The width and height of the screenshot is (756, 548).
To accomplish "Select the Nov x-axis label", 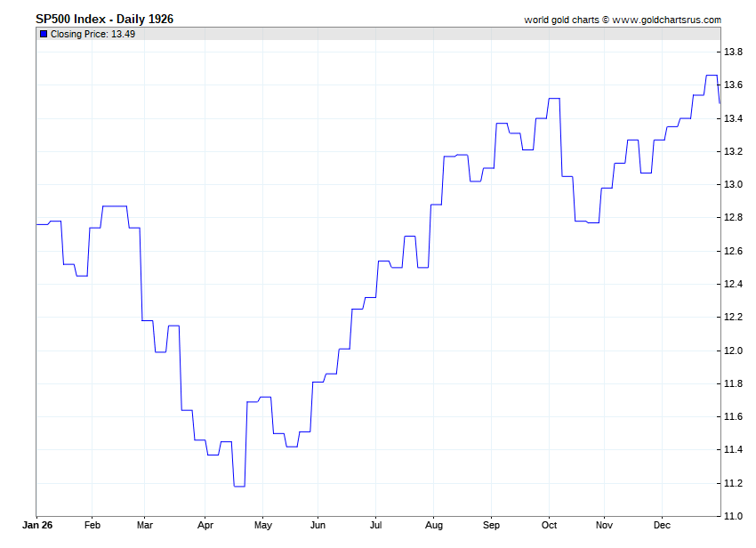I will 604,526.
